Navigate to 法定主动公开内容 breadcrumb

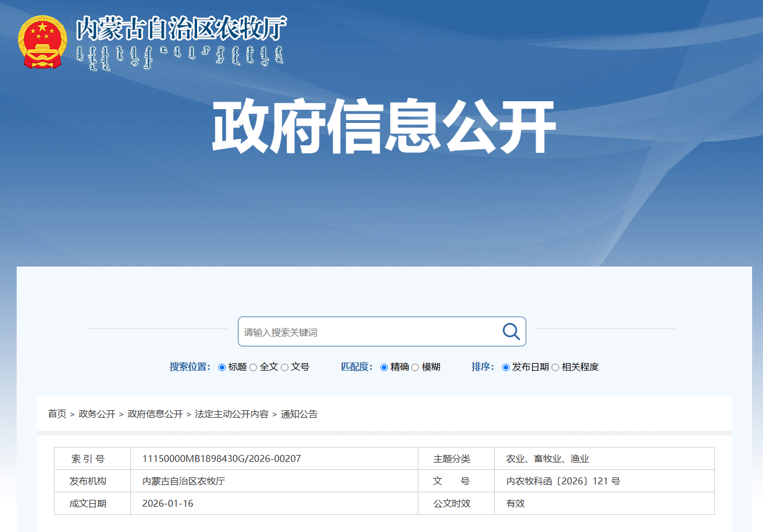[232, 414]
